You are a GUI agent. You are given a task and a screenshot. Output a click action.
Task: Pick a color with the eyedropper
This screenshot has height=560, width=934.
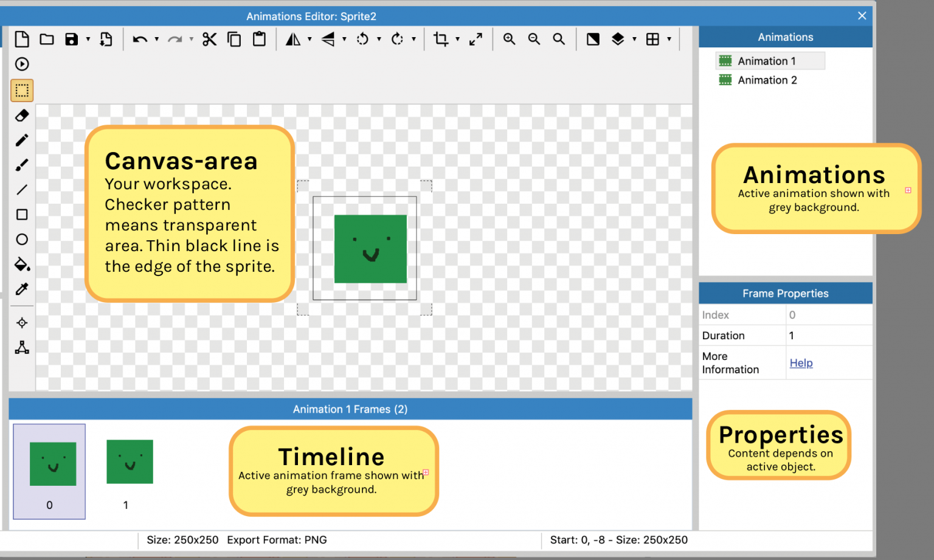coord(22,289)
